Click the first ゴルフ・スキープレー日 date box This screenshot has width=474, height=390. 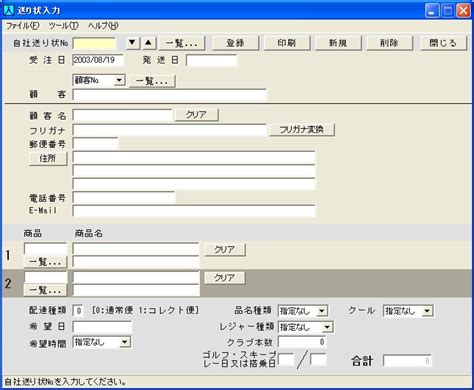(x=286, y=360)
